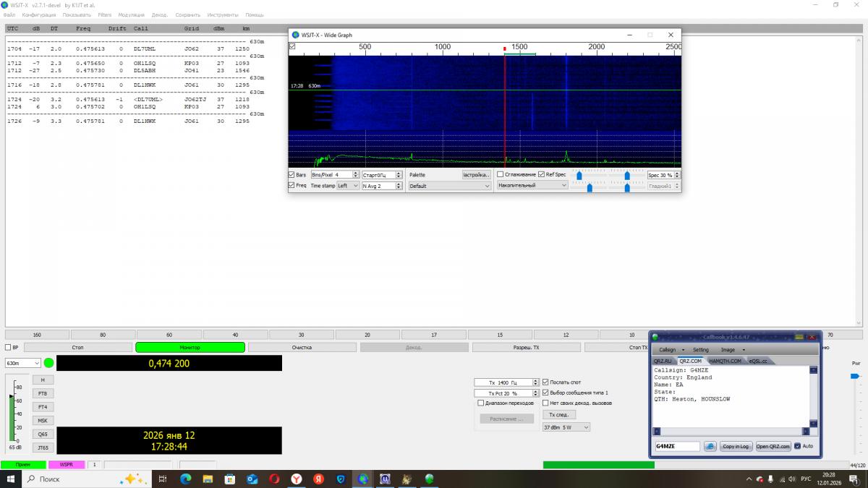Enable the 'Сглаживание' checkbox in Wide Graph

[x=501, y=174]
